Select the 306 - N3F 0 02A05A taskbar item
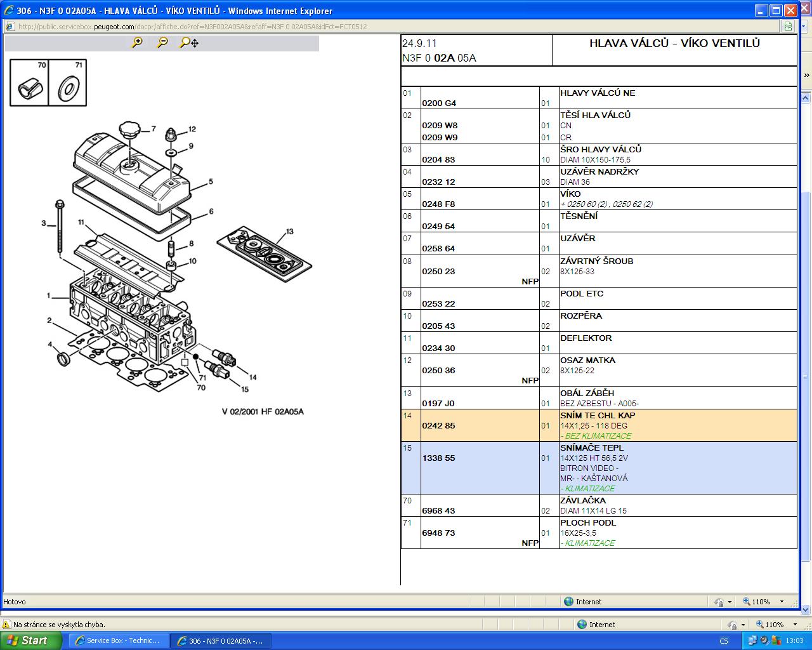Image resolution: width=812 pixels, height=650 pixels. coord(220,640)
